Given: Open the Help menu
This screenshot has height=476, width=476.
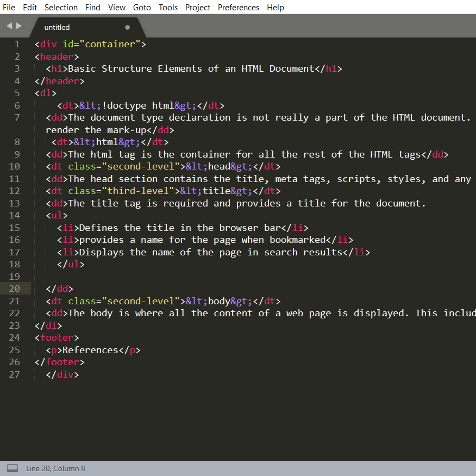Looking at the screenshot, I should pos(275,7).
